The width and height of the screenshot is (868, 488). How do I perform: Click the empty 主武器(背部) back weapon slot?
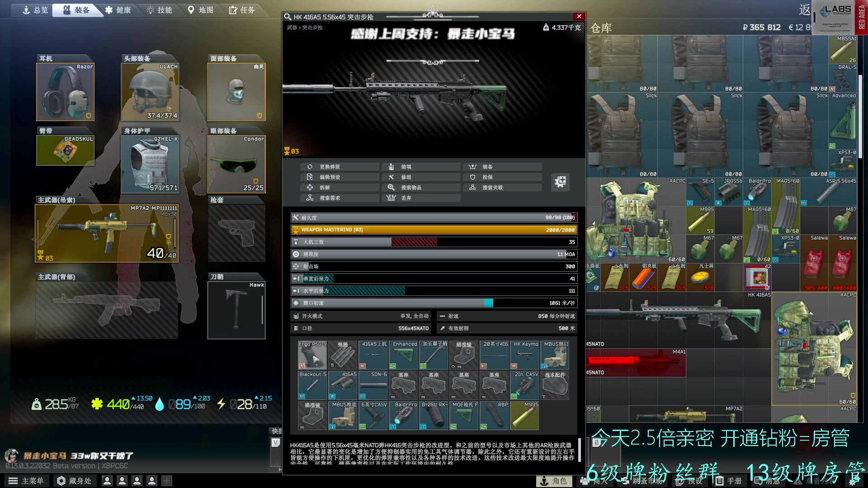point(107,310)
